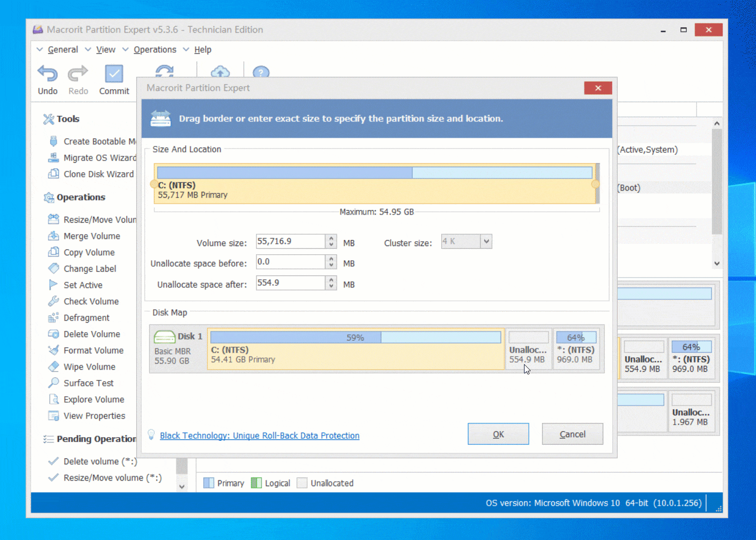The width and height of the screenshot is (756, 540).
Task: Increase Volume size with its up stepper
Action: 331,238
